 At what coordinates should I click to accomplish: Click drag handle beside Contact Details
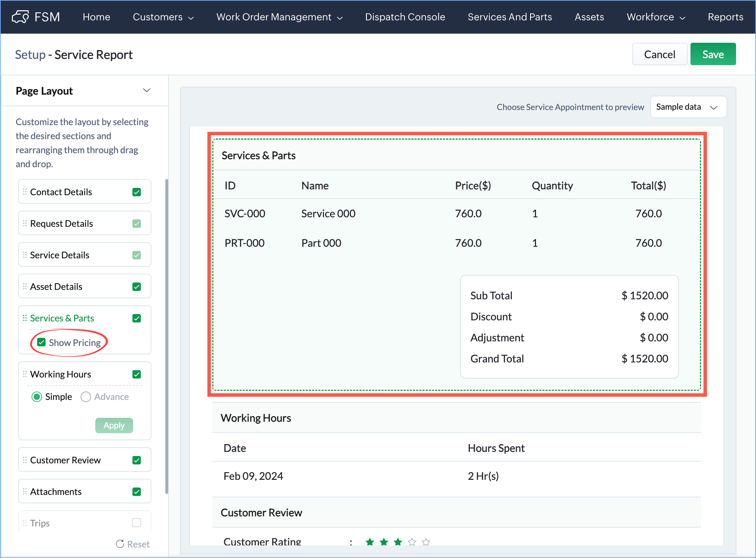tap(25, 192)
